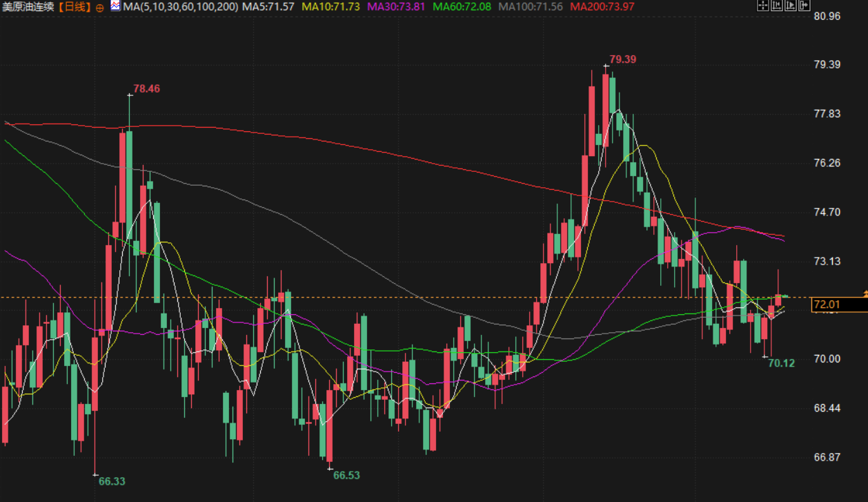Click the 77.83 price axis value
Image resolution: width=868 pixels, height=502 pixels.
827,113
